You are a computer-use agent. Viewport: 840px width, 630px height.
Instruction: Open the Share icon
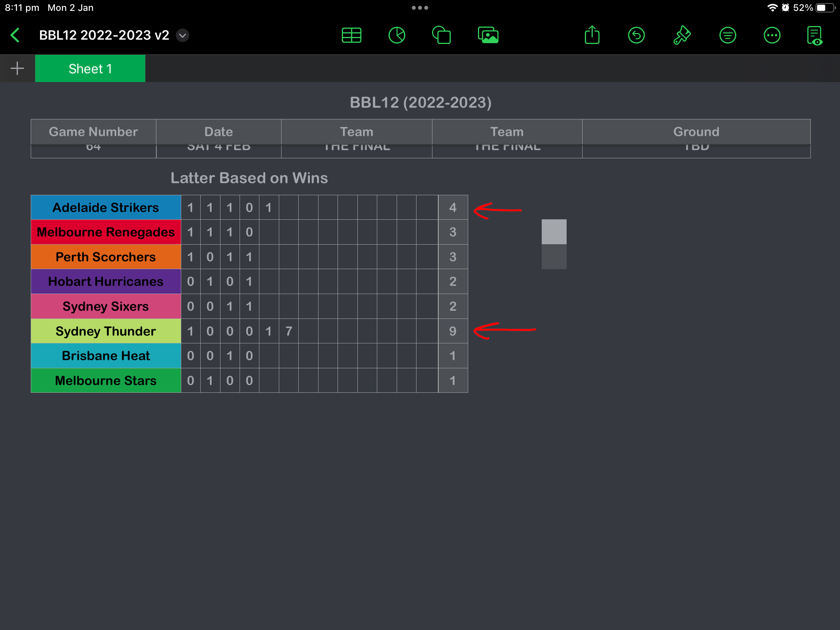pos(592,35)
